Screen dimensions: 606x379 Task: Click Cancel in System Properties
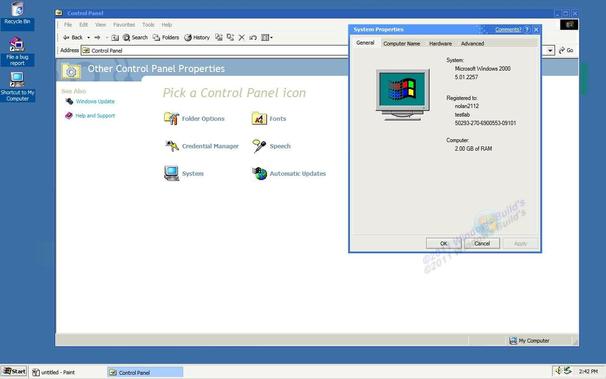(x=482, y=243)
